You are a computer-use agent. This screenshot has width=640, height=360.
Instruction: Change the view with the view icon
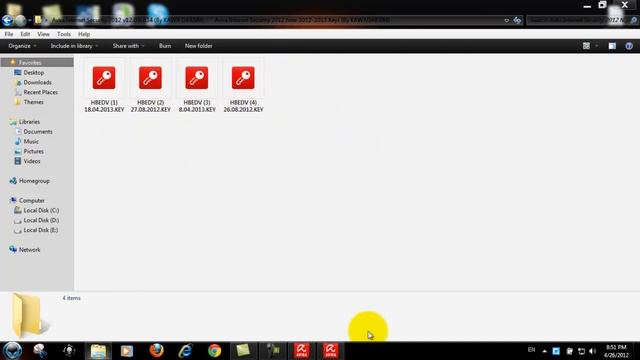(587, 46)
